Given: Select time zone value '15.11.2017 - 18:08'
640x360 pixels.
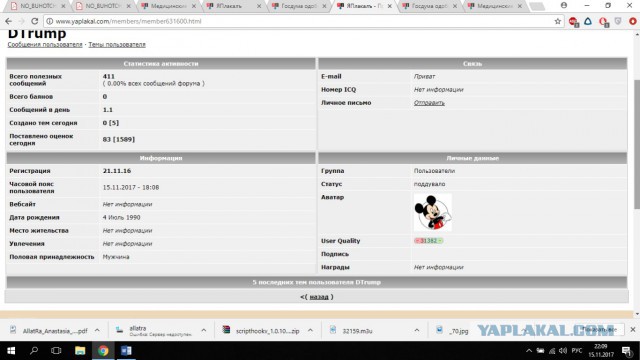Looking at the screenshot, I should coord(131,187).
